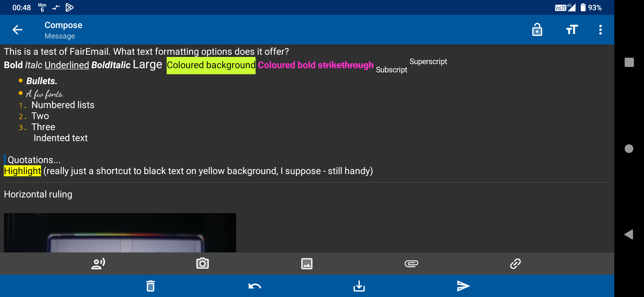Toggle the text formatting toolbar icon
Image resolution: width=644 pixels, height=297 pixels.
[572, 30]
